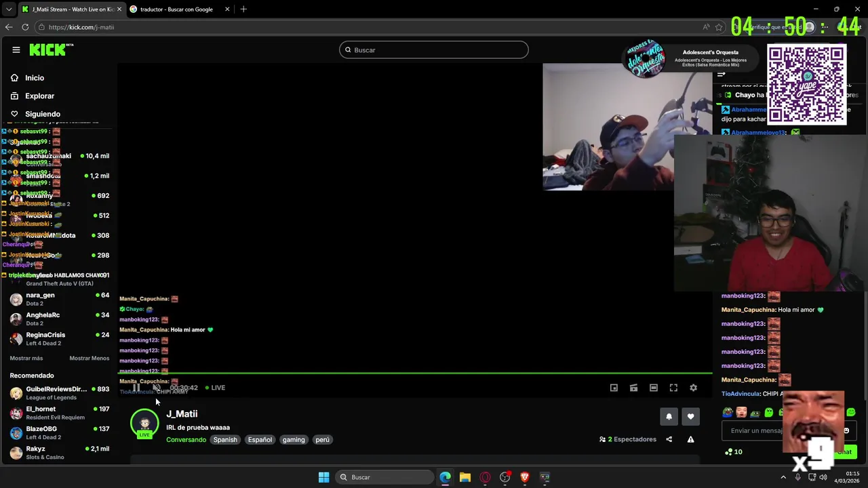Open Brave browser from taskbar
Viewport: 868px width, 488px height.
[x=524, y=477]
